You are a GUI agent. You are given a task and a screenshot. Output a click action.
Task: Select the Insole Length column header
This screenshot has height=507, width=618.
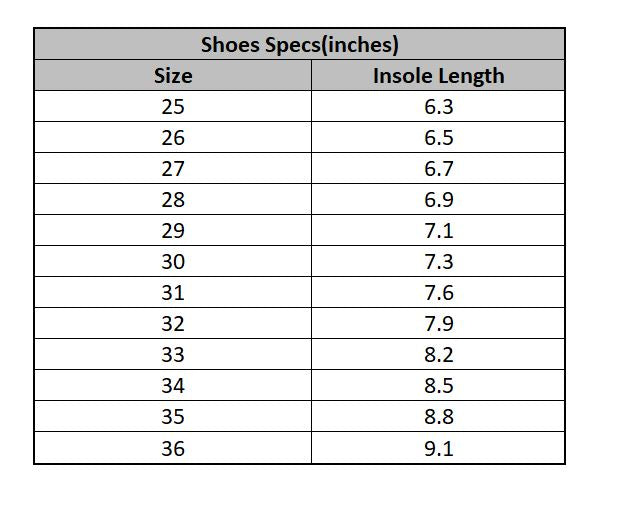[438, 75]
